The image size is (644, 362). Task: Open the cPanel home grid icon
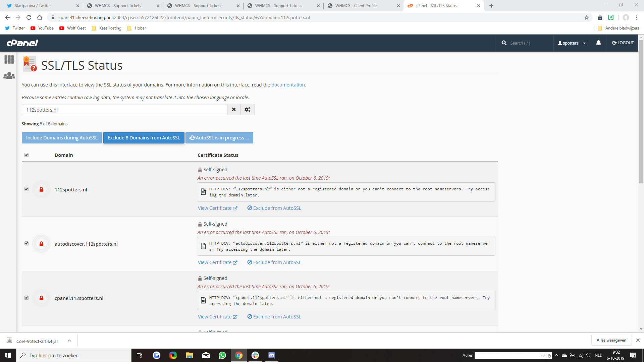pos(9,60)
